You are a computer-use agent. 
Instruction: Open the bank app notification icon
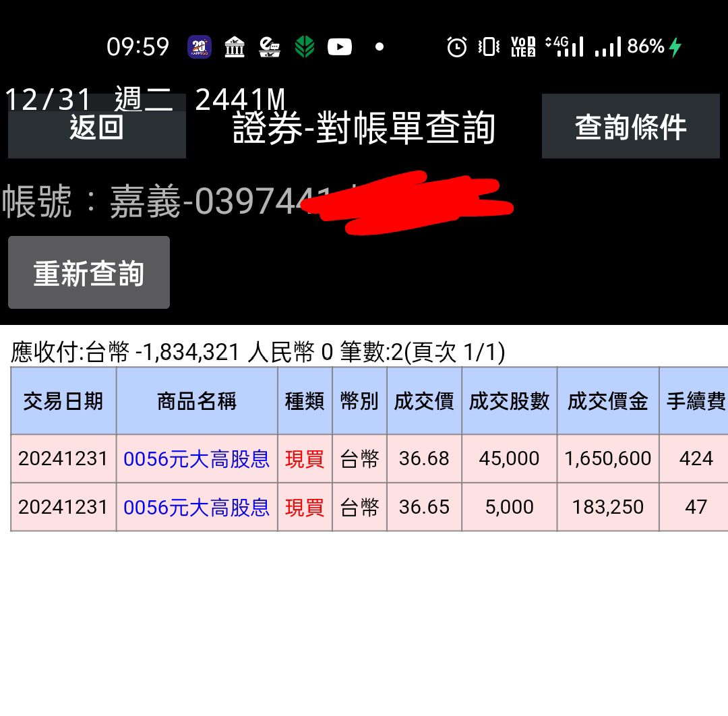tap(235, 47)
